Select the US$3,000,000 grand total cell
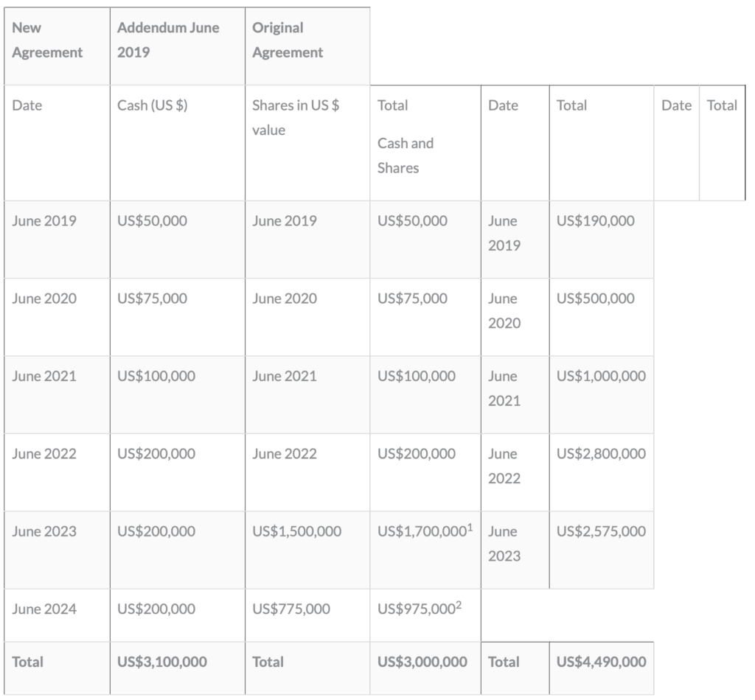 click(422, 662)
